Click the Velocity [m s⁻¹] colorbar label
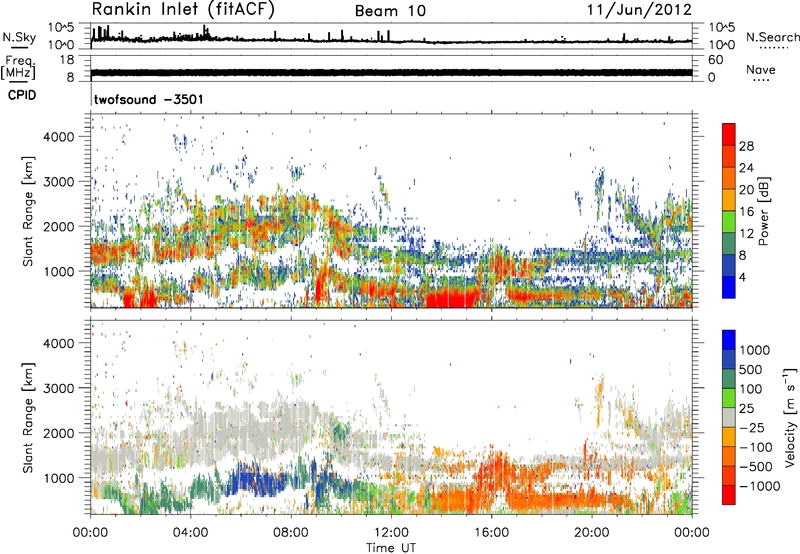The height and width of the screenshot is (554, 800). (790, 417)
